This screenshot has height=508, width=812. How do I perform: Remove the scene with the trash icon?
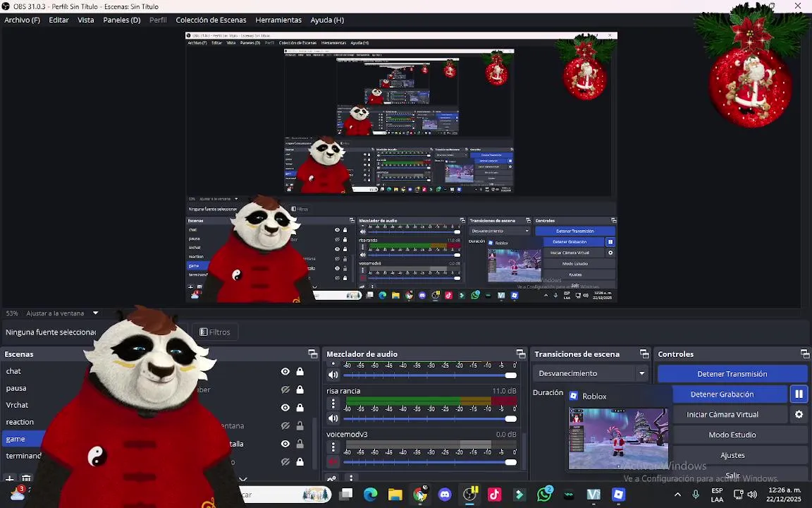pos(26,478)
